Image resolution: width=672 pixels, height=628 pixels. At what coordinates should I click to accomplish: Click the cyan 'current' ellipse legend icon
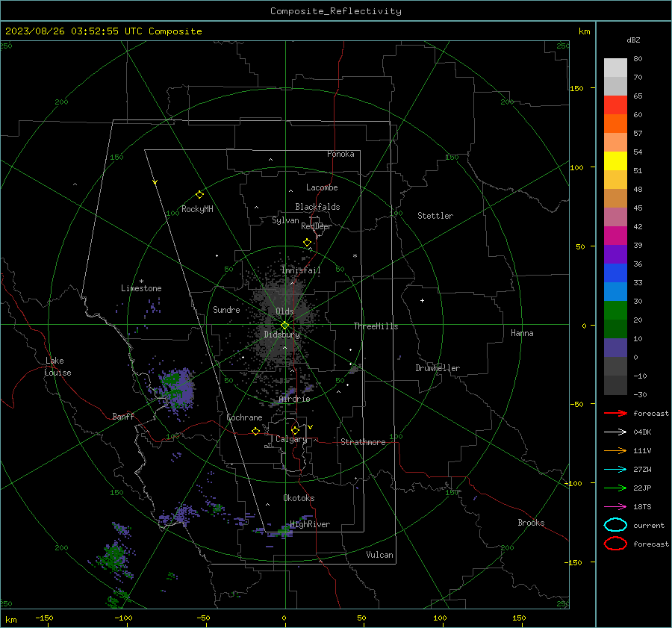coord(615,525)
